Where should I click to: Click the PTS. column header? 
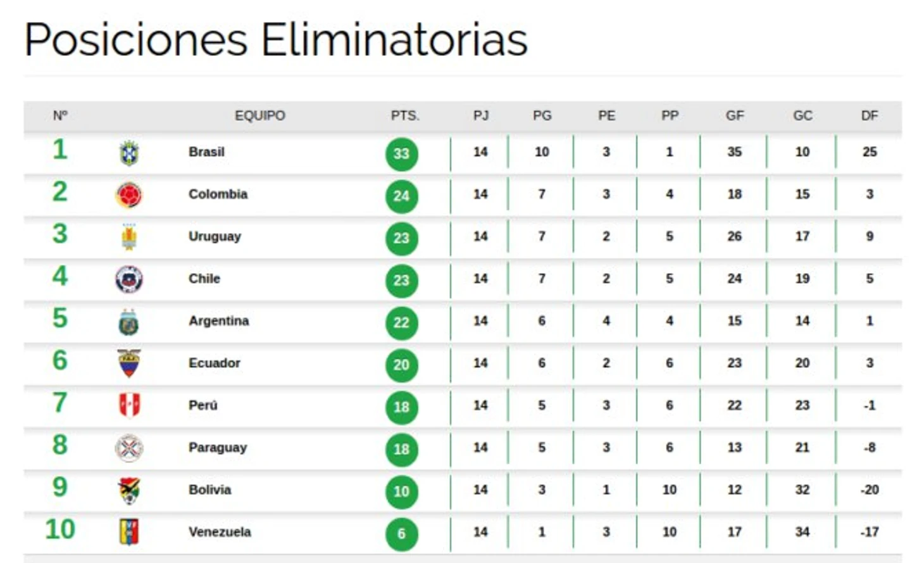405,116
